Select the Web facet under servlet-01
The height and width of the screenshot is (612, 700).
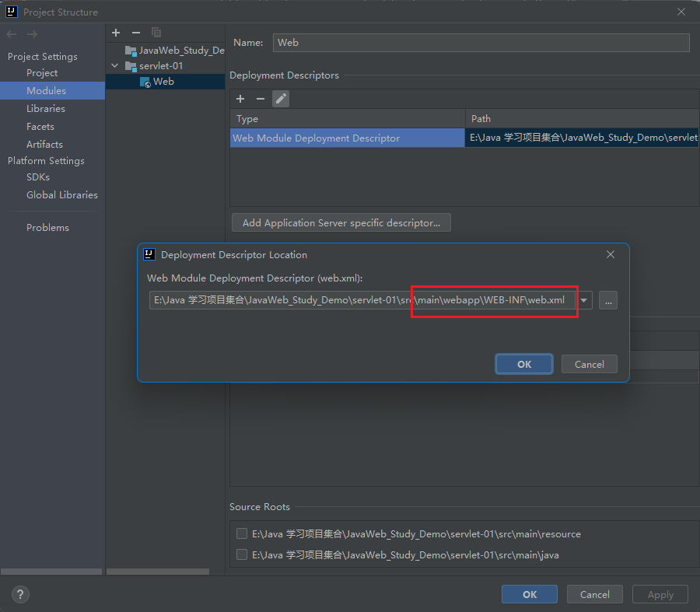click(x=163, y=82)
